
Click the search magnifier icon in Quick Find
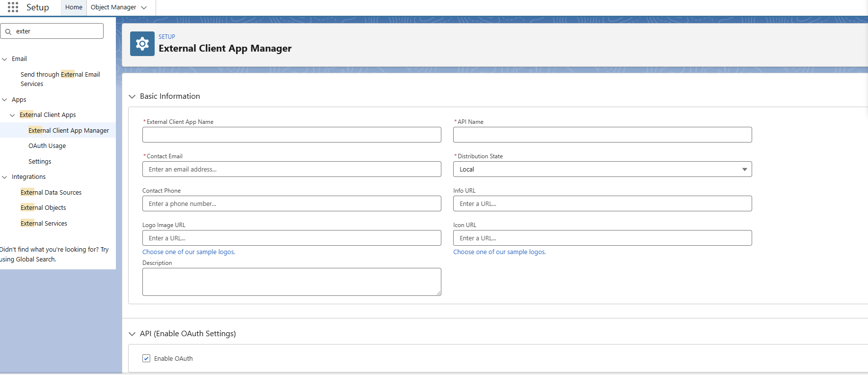[8, 31]
